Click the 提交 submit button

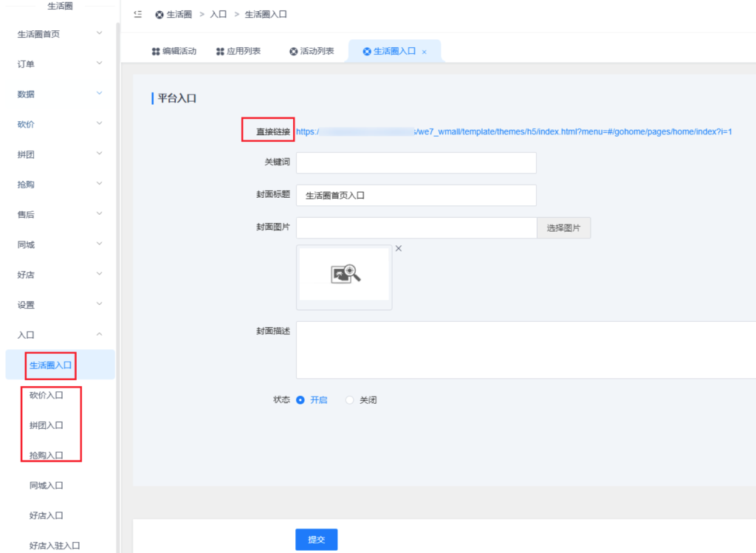tap(316, 540)
